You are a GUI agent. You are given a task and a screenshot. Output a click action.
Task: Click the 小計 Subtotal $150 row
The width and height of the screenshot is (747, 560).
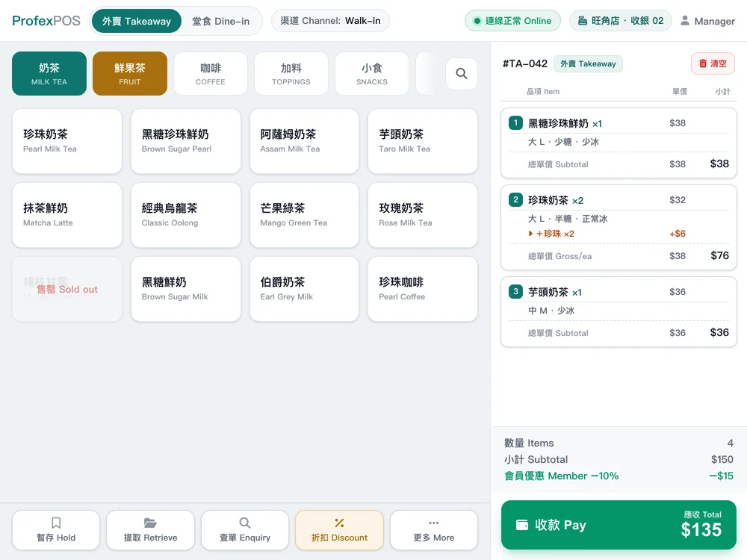pos(619,459)
